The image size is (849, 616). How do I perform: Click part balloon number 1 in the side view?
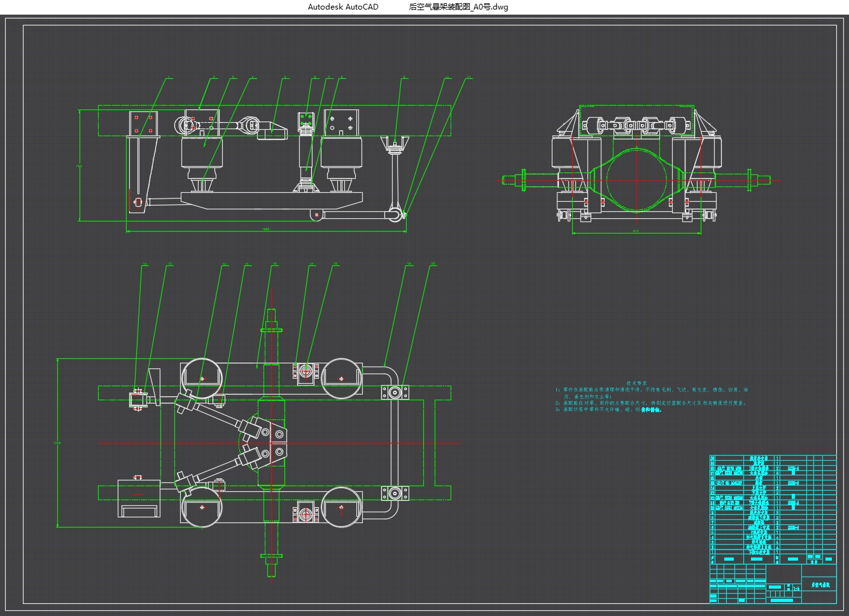[169, 78]
